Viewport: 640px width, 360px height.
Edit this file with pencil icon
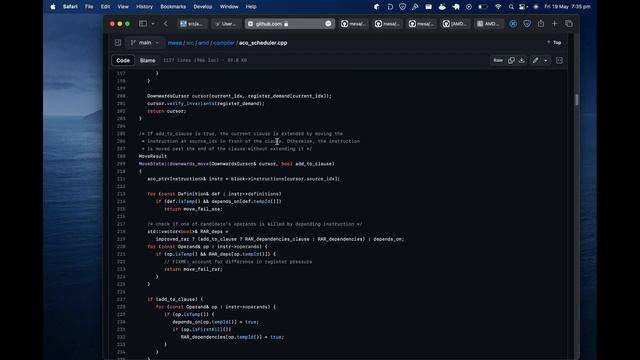pos(536,60)
